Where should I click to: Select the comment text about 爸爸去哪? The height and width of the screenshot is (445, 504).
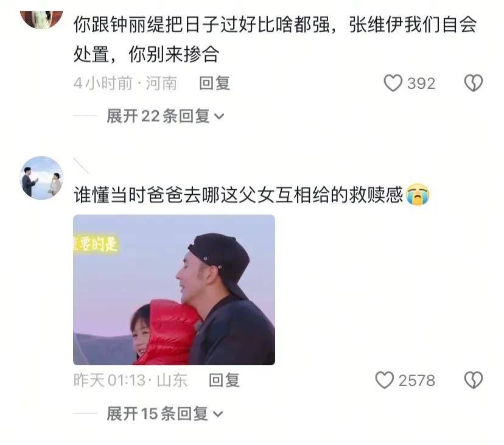point(238,195)
